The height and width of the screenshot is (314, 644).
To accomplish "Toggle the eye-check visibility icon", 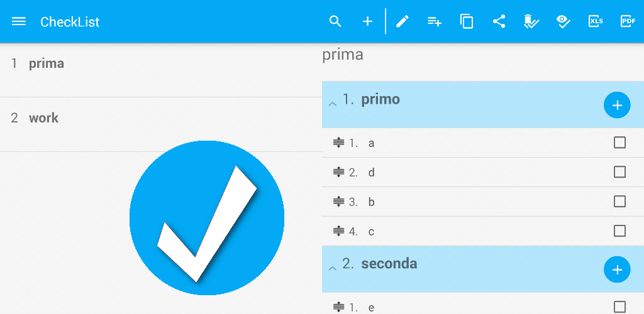I will 563,21.
